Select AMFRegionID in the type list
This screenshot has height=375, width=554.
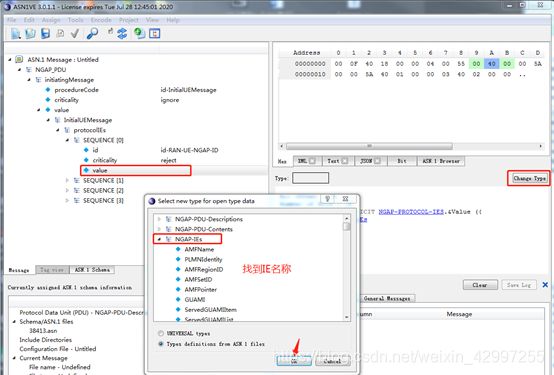click(204, 269)
